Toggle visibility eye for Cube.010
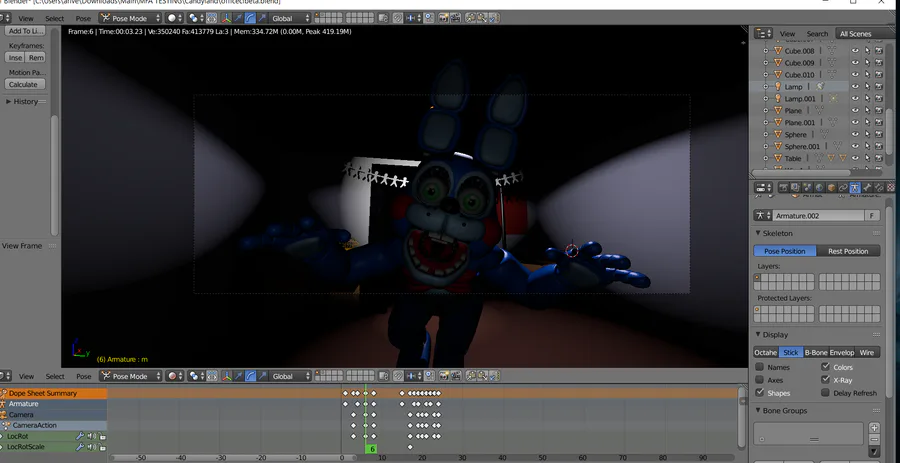This screenshot has width=900, height=463. [x=855, y=75]
